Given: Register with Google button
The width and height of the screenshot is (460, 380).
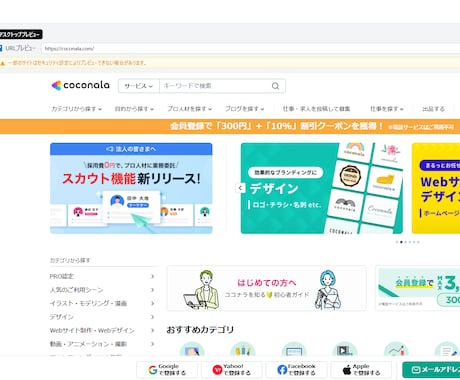Looking at the screenshot, I should 167,370.
